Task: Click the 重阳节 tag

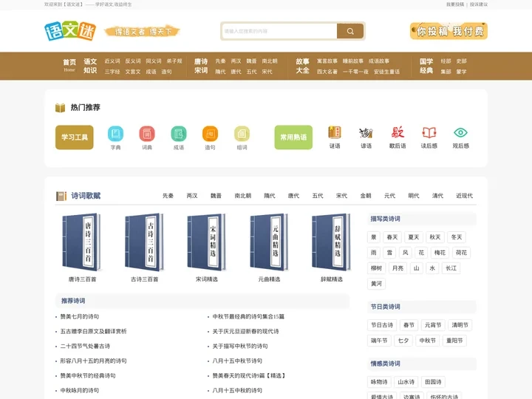Action: pos(454,341)
